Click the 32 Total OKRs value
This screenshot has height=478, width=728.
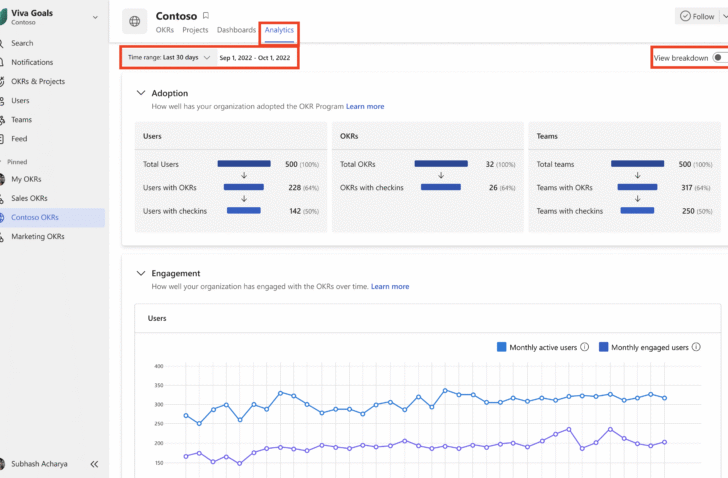(490, 164)
